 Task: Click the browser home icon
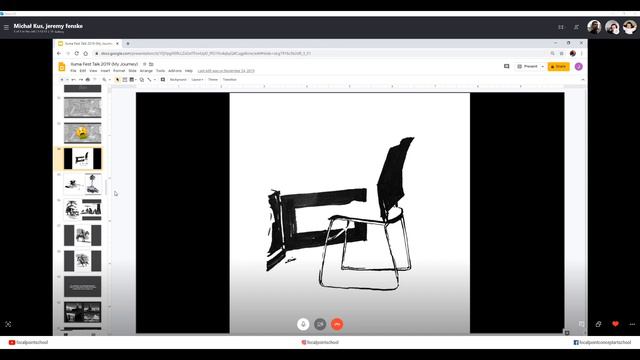coord(85,53)
